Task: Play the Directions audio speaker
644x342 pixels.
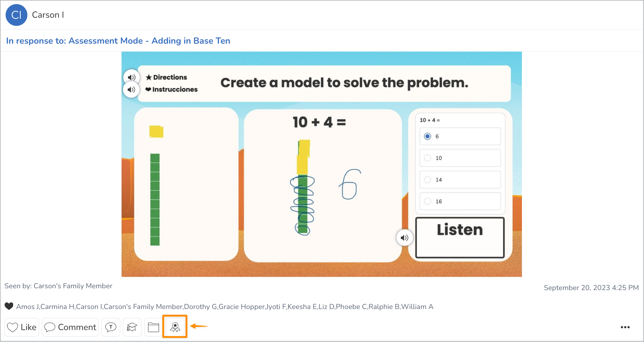Action: click(132, 77)
